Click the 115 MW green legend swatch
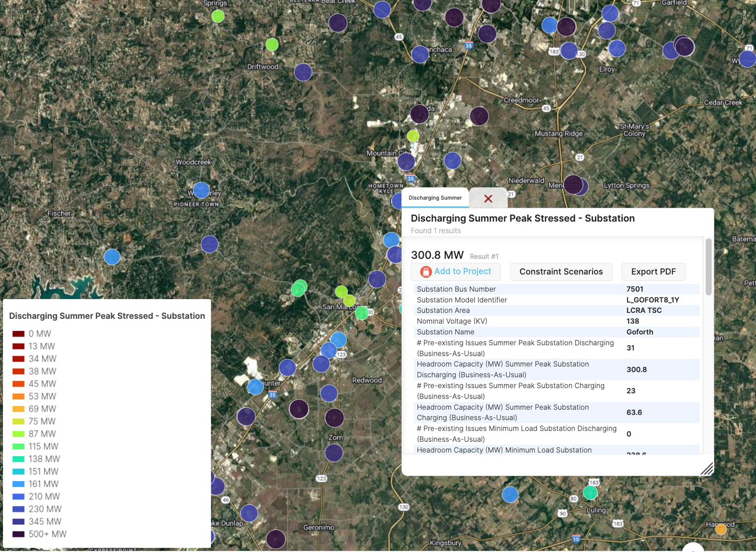Screen dimensions: 756x552 point(19,446)
